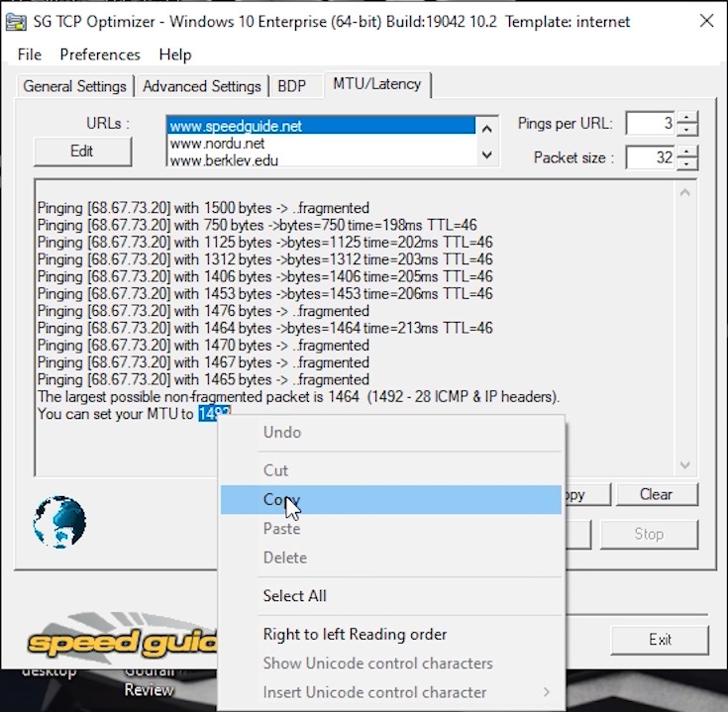Click the line 'Pinging [68.67.73.20] with 1406 bytes'
The width and height of the screenshot is (728, 712).
tap(265, 276)
